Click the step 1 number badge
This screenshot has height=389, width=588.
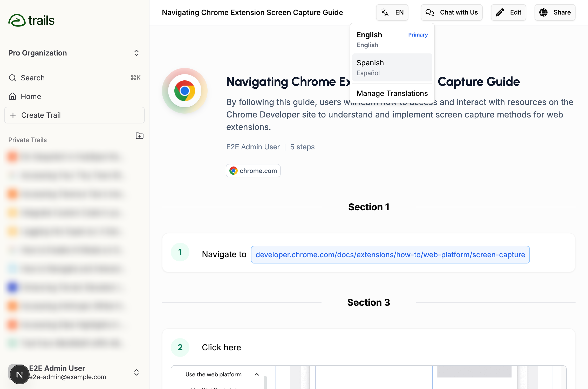(x=180, y=252)
